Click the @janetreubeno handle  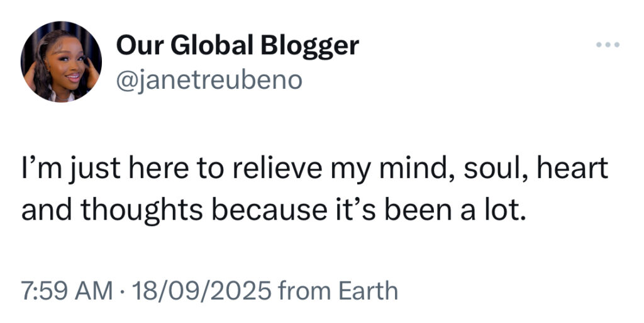(x=209, y=80)
